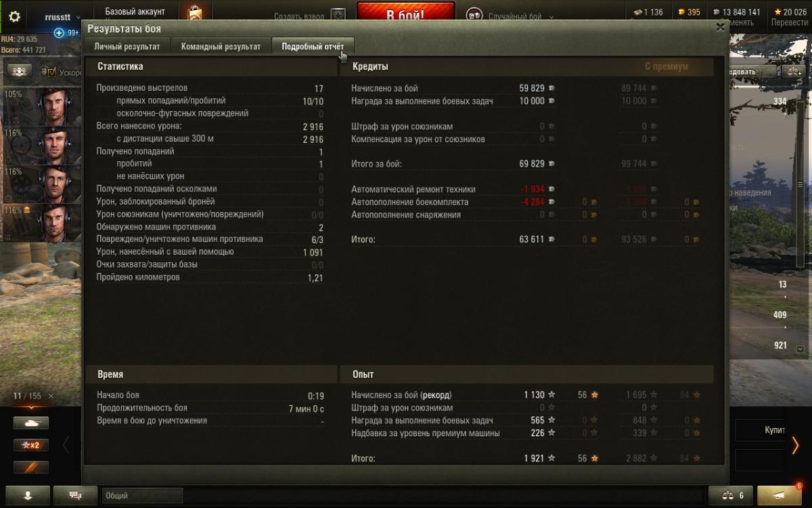The height and width of the screenshot is (508, 812).
Task: Click the Общий chat input field
Action: point(143,496)
